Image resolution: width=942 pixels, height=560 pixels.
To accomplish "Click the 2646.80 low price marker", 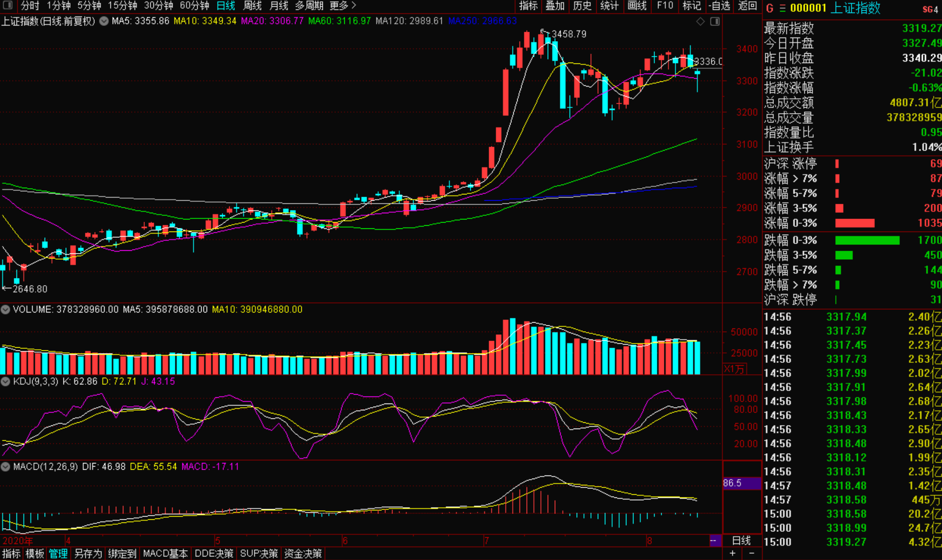I will click(30, 289).
